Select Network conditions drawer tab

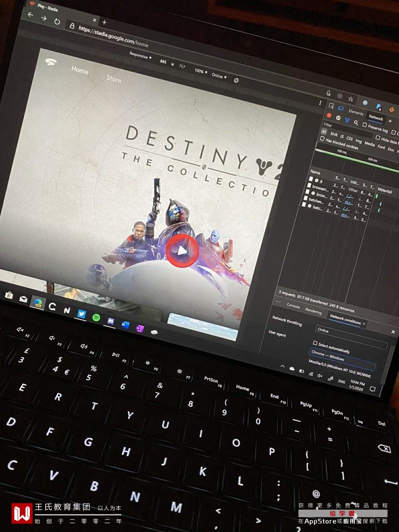click(345, 319)
